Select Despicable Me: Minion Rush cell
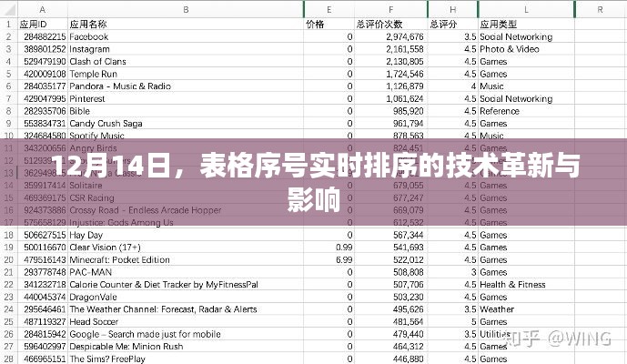Image resolution: width=627 pixels, height=364 pixels. click(186, 347)
